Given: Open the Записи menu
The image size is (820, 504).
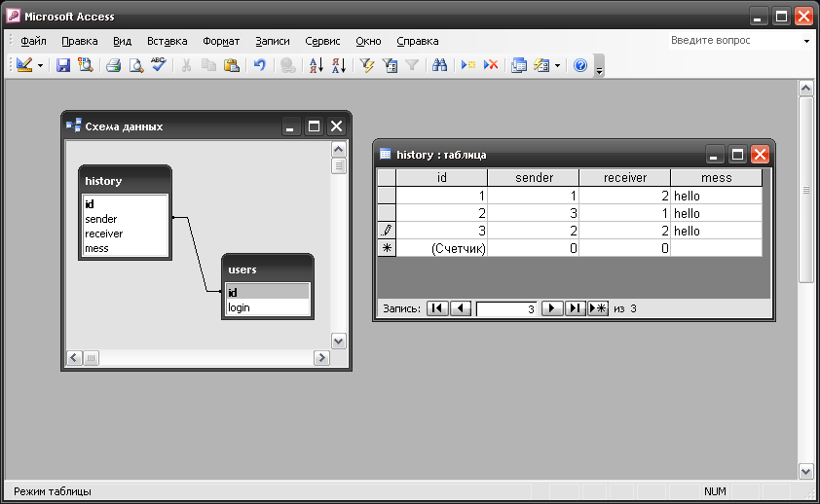Looking at the screenshot, I should pyautogui.click(x=273, y=42).
